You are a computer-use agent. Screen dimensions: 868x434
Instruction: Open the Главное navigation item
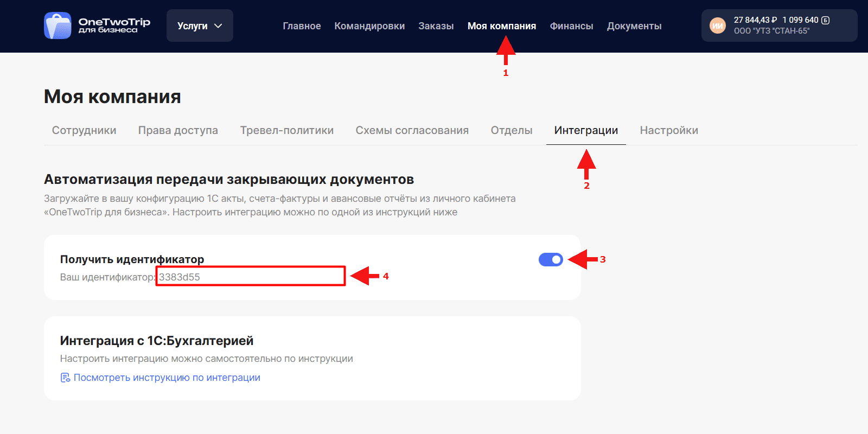[x=302, y=26]
